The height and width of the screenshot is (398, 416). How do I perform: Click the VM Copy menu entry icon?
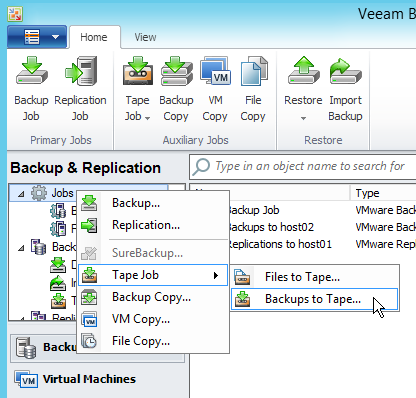89,319
